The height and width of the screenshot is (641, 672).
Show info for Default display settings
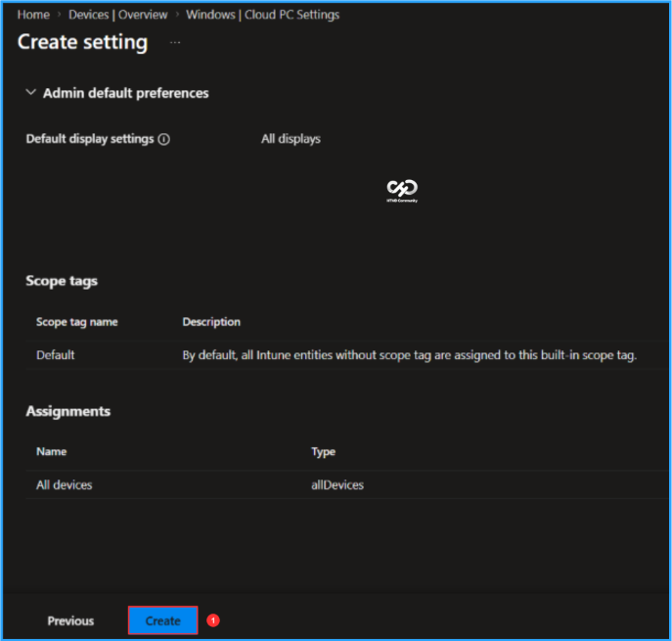point(163,139)
